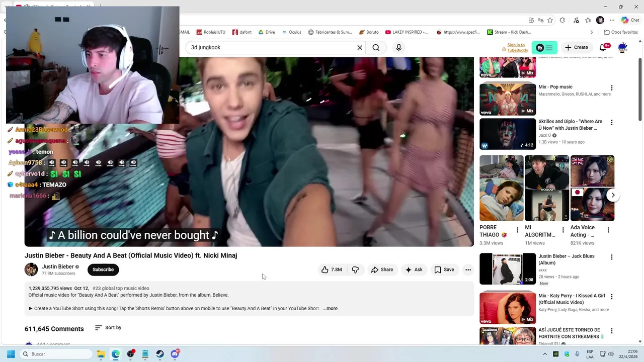
Task: Favorite this page with the star
Action: pyautogui.click(x=550, y=20)
